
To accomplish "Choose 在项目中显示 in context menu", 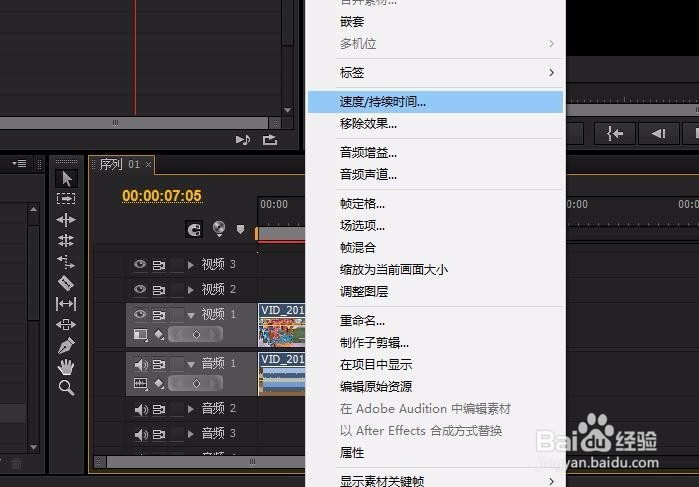I will pyautogui.click(x=435, y=364).
